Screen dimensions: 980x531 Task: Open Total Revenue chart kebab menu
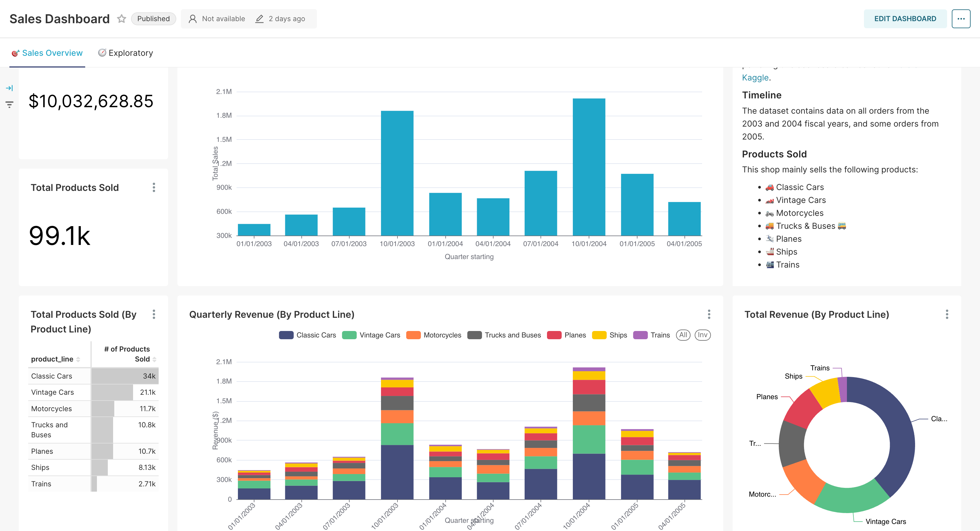pyautogui.click(x=947, y=314)
